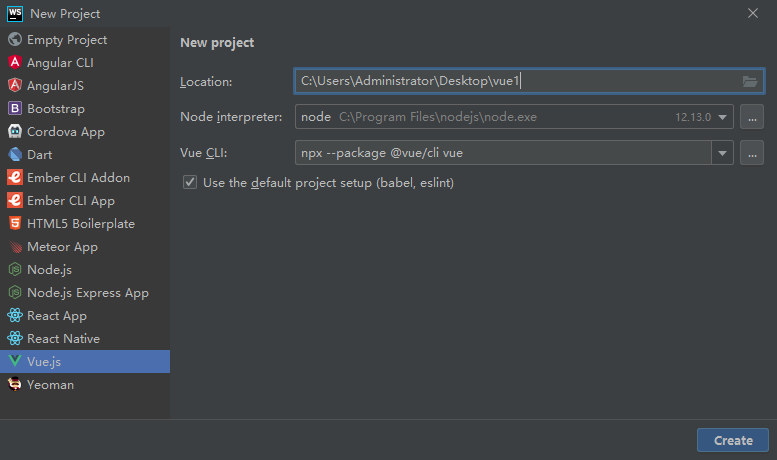Click the React App atom icon
Screen dimensions: 777x460
pyautogui.click(x=15, y=315)
